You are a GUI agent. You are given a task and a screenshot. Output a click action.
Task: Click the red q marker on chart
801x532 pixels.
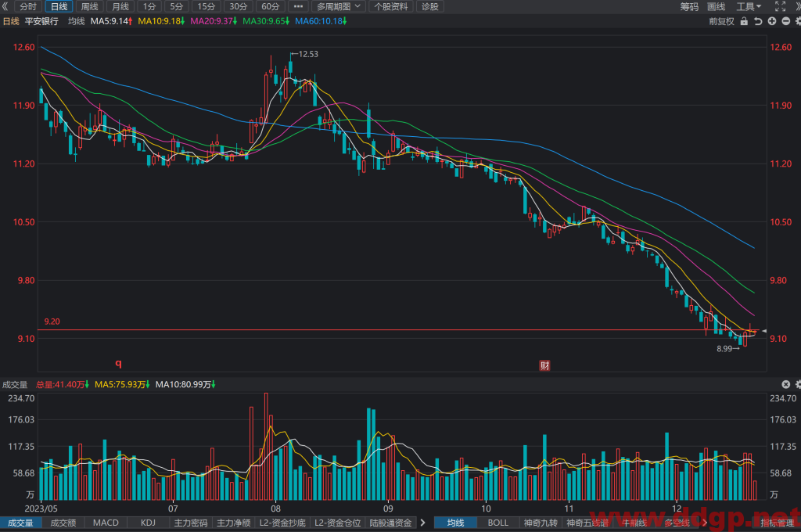click(119, 363)
